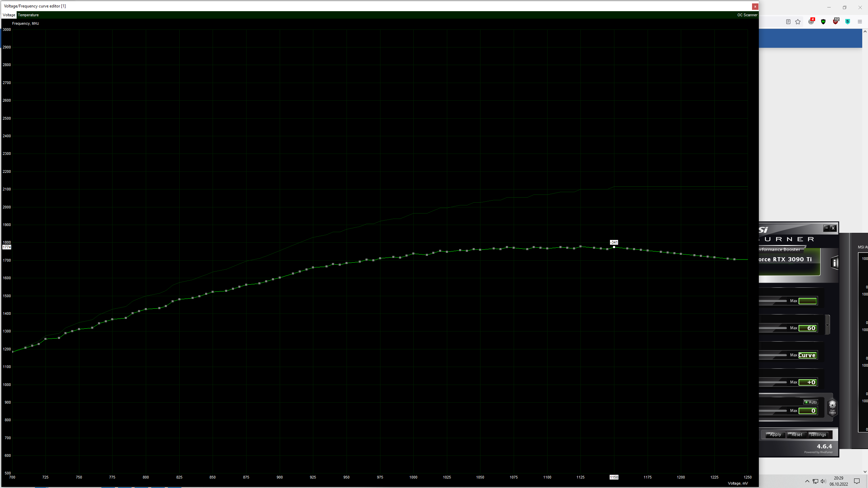Expand the dropdown arrow beside the 60 value
This screenshot has height=488, width=868.
tap(827, 325)
